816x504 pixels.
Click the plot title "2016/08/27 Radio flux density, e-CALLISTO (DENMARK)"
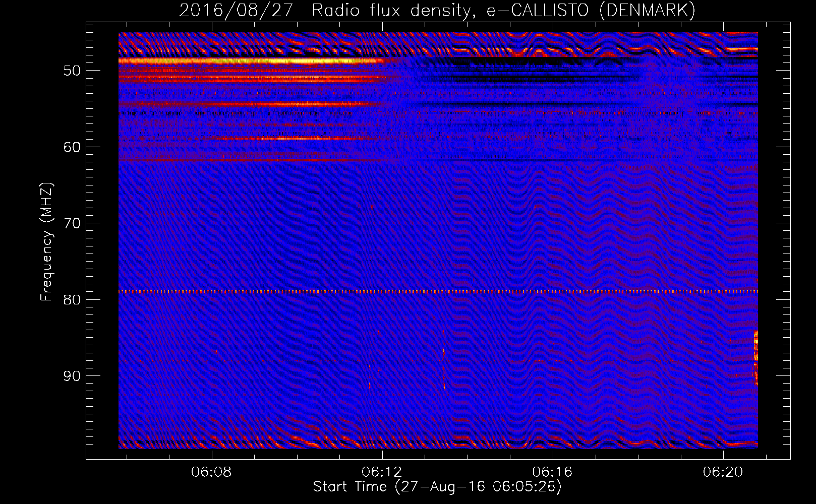(x=437, y=10)
